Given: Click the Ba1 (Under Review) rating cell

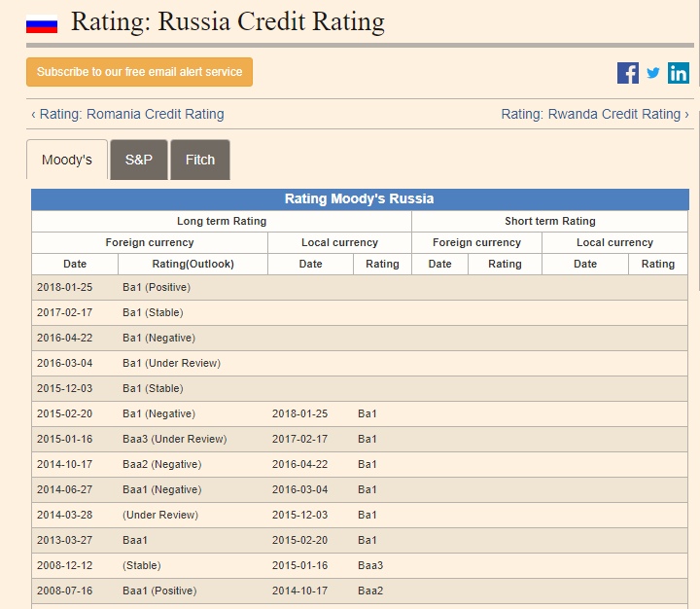Looking at the screenshot, I should [x=171, y=363].
